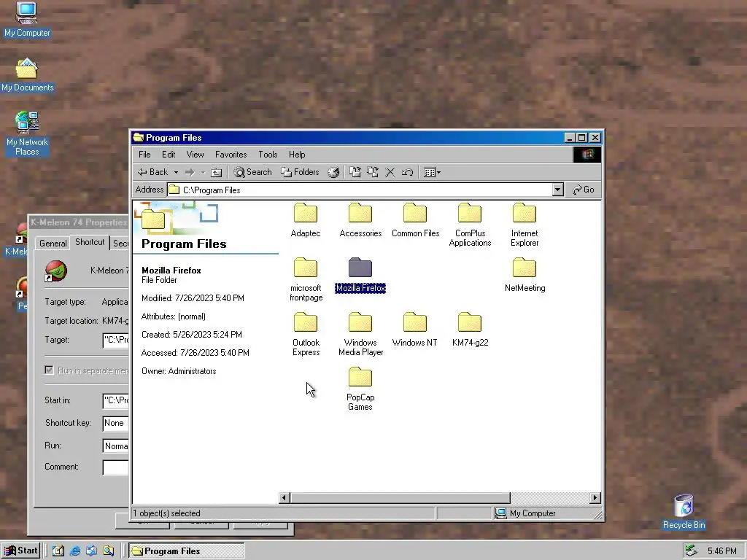Open the Help menu
This screenshot has width=747, height=560.
[x=297, y=155]
